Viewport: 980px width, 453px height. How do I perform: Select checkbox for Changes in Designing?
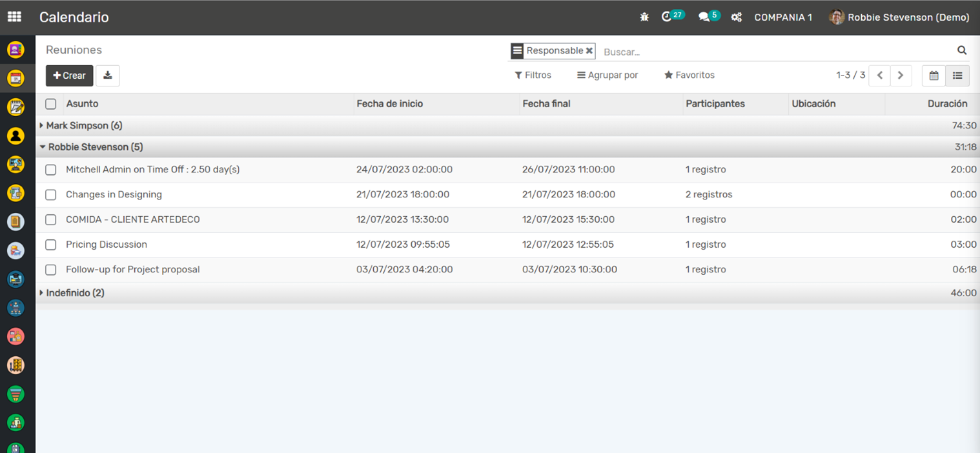tap(51, 195)
